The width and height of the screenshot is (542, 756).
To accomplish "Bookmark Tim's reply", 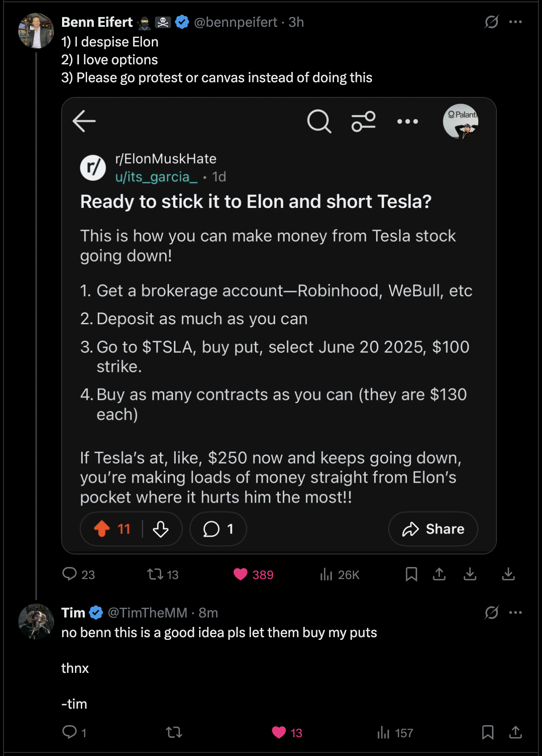I will 488,732.
